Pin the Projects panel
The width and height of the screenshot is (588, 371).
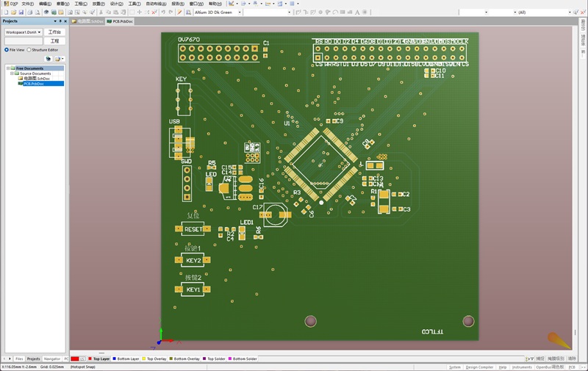pyautogui.click(x=60, y=21)
